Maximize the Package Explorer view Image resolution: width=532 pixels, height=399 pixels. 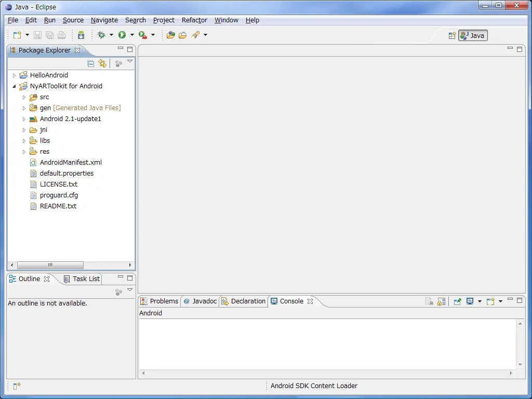point(130,49)
